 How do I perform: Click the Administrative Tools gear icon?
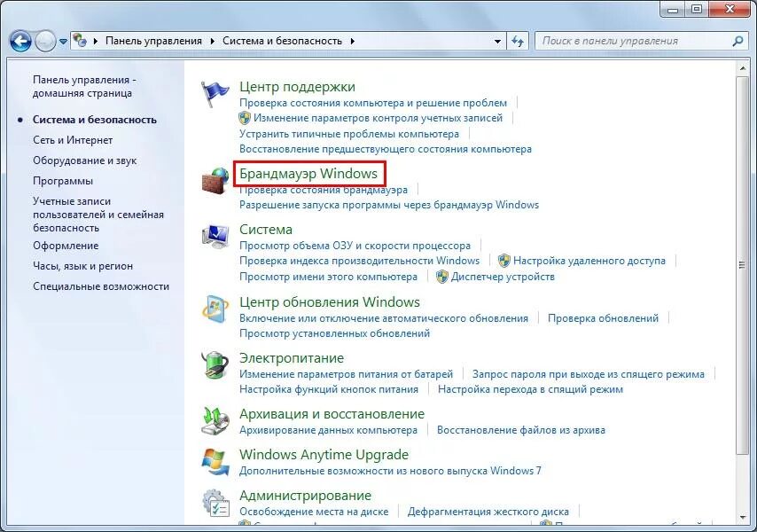215,503
